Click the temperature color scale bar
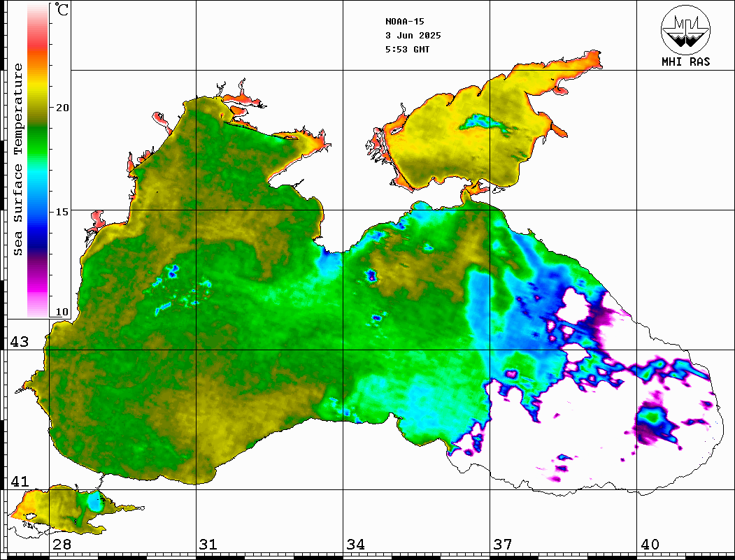 tap(38, 161)
